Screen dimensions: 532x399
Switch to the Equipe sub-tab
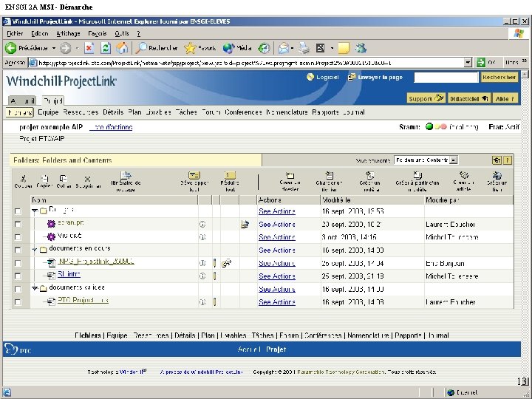pyautogui.click(x=48, y=112)
